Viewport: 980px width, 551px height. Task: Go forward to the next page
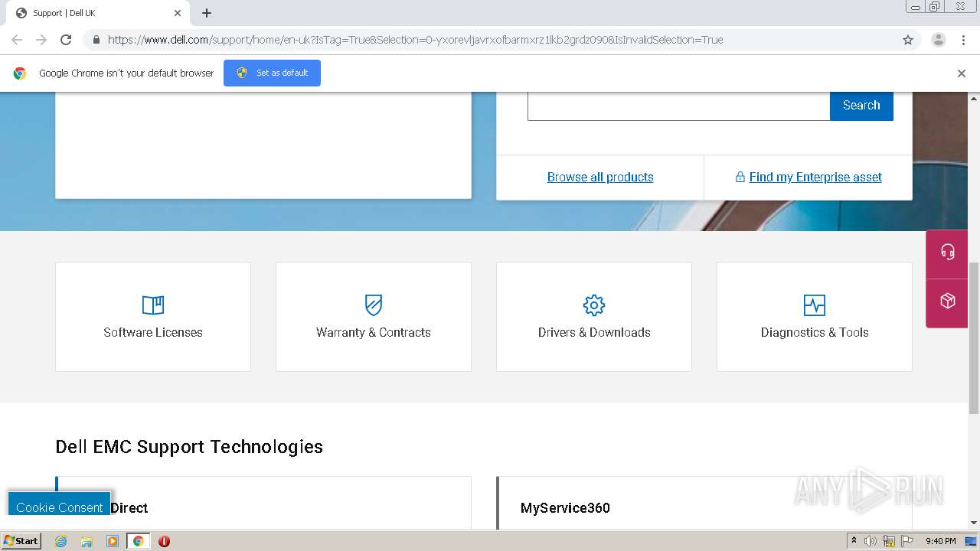41,40
